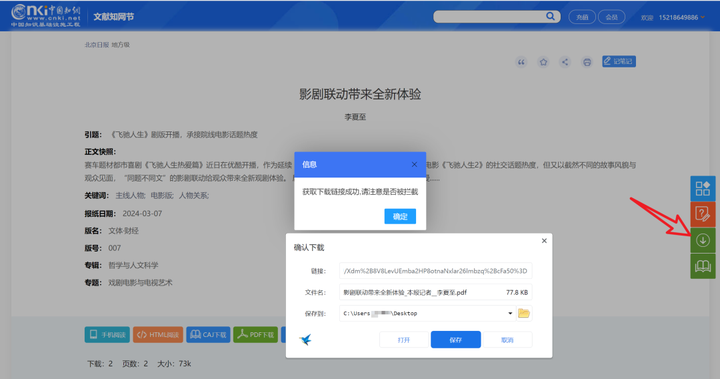
Task: Click the quote citation icon
Action: (521, 62)
